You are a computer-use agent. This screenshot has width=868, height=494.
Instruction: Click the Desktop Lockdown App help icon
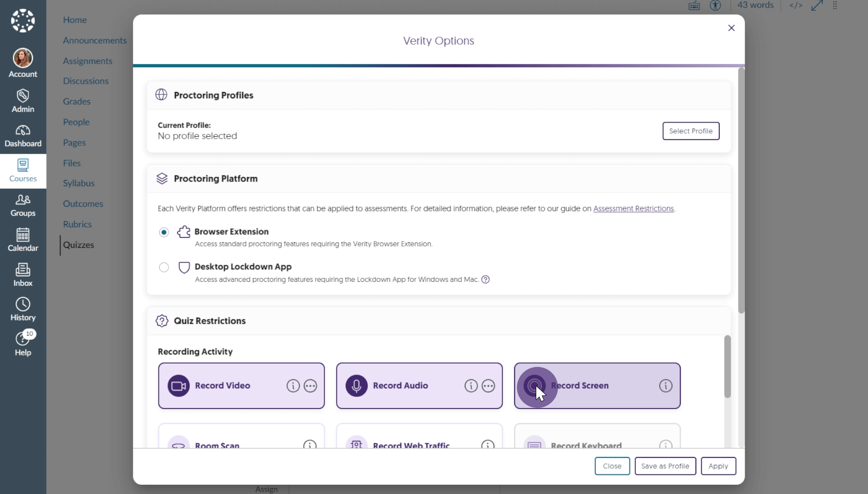tap(485, 279)
